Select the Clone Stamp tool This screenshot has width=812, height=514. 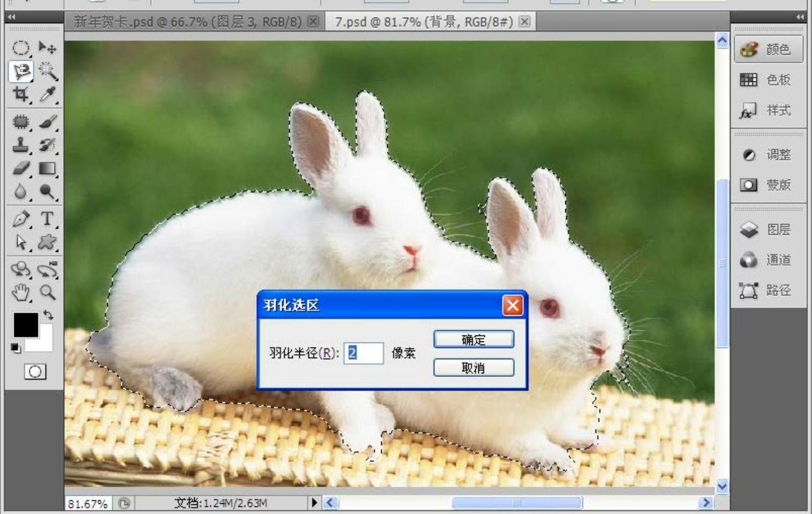[x=20, y=145]
